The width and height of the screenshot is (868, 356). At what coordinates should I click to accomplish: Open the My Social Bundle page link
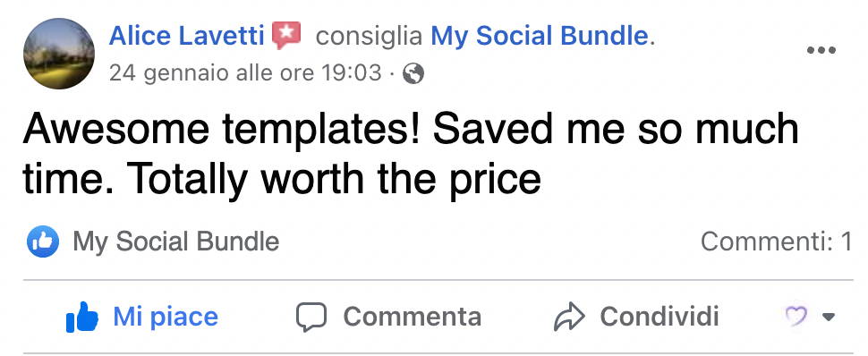coord(540,36)
